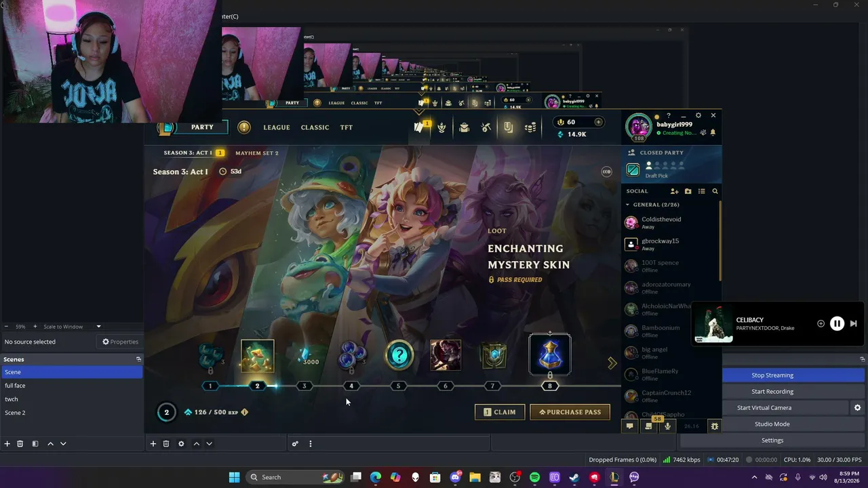Switch to the LEAGUE tab
Screen dimensions: 868x488
tap(277, 127)
